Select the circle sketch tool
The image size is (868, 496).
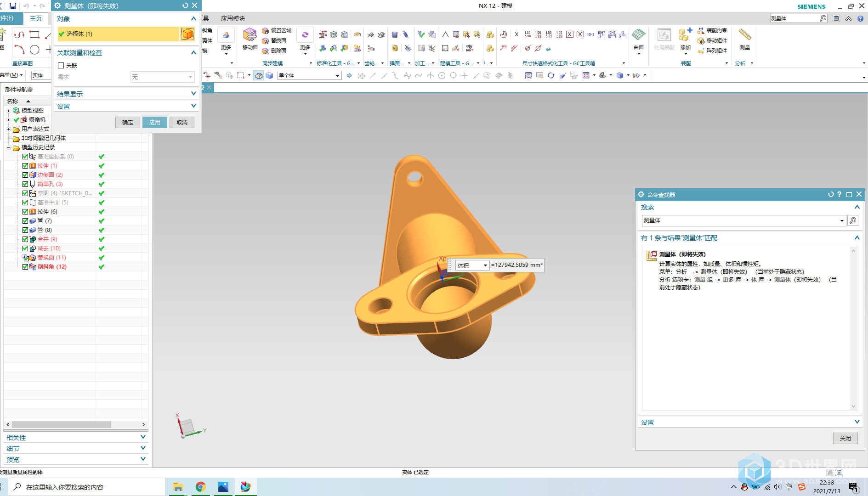[34, 50]
